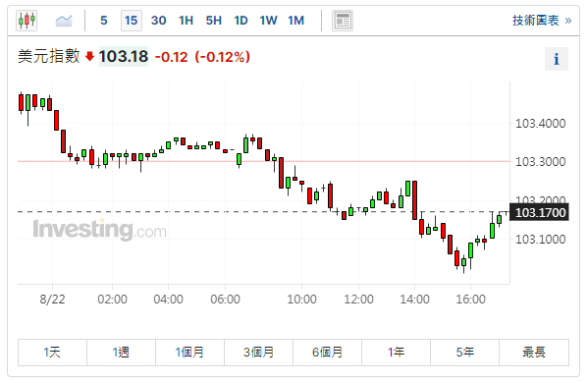This screenshot has width=588, height=383.
Task: Click the 103.4000 axis label
Action: point(540,124)
